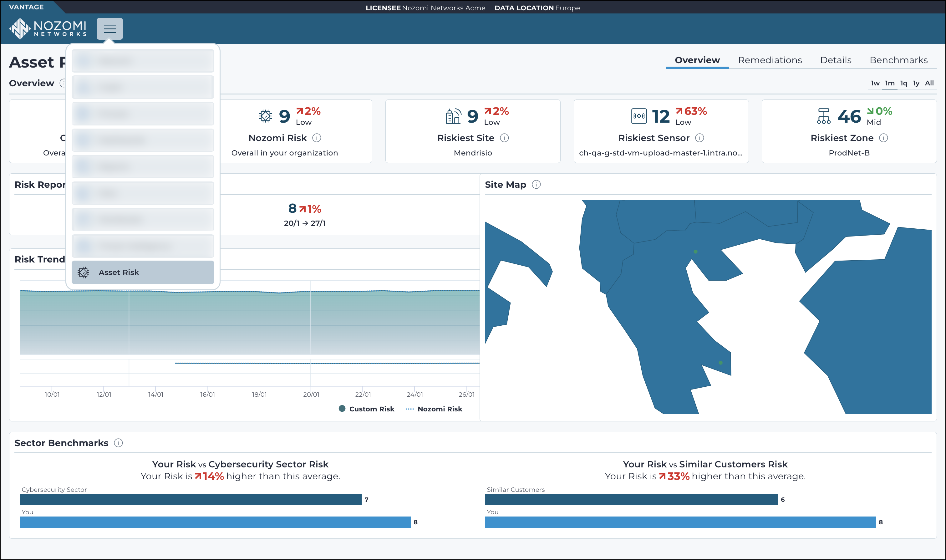Click the 20/1 → 27/1 date range
The image size is (946, 560).
(304, 223)
